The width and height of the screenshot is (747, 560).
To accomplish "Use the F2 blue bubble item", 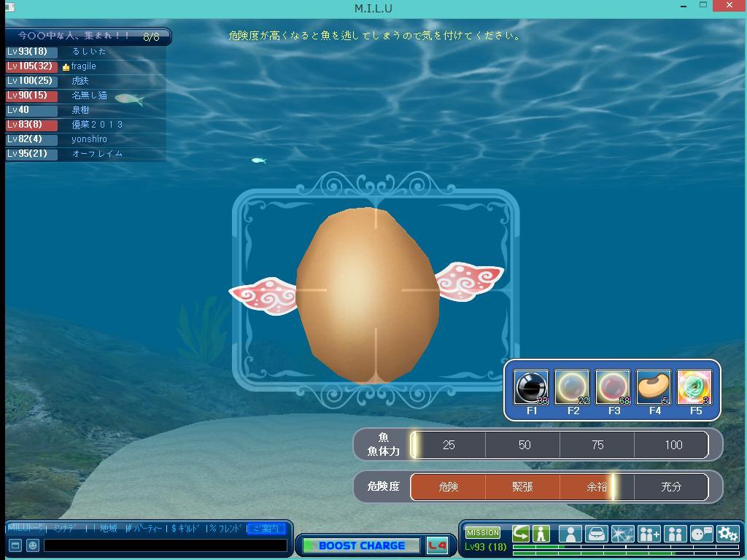I will pyautogui.click(x=572, y=387).
